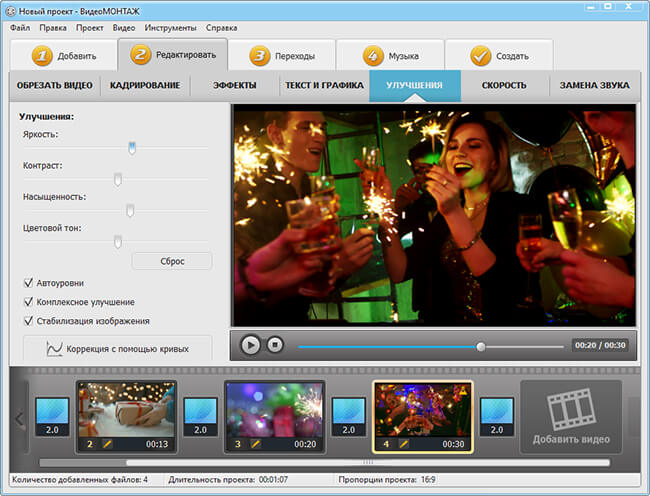650x496 pixels.
Task: Click the number 1 icon on Добавить step
Action: tap(42, 56)
